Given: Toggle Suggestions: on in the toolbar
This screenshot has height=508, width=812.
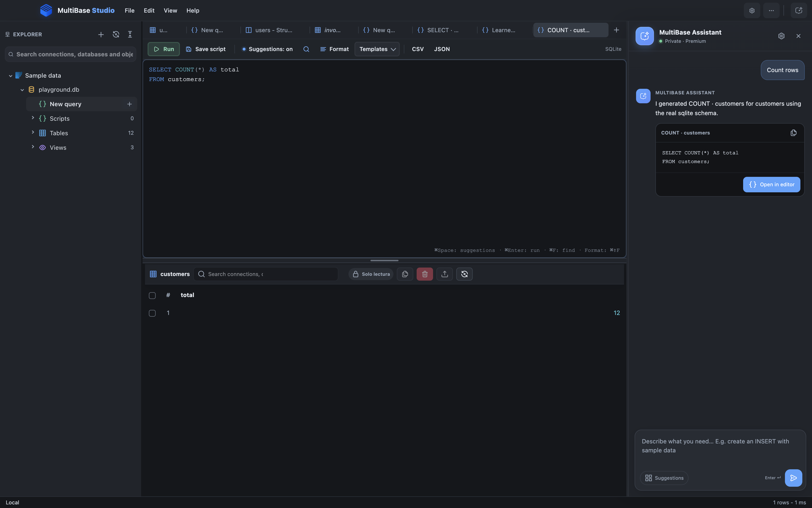Looking at the screenshot, I should click(x=268, y=49).
